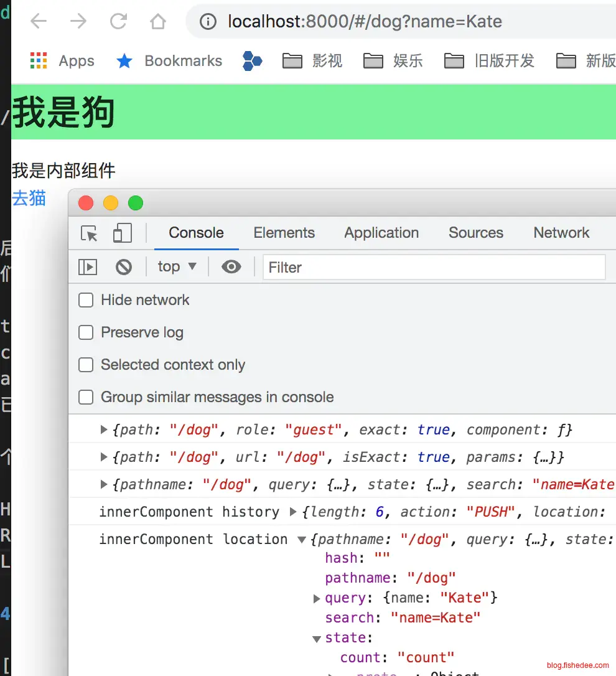
Task: Show the console sidebar panel icon
Action: tap(88, 267)
